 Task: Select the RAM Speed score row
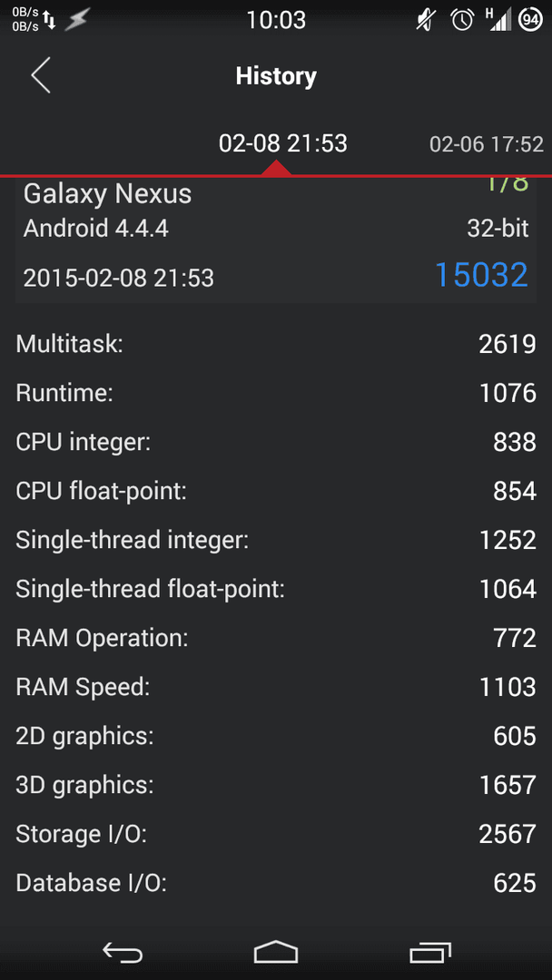point(276,688)
